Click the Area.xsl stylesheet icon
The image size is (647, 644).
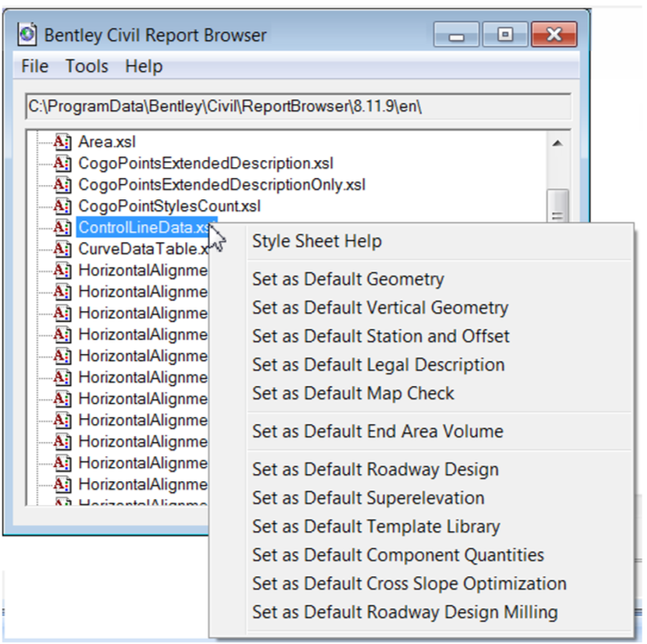62,141
